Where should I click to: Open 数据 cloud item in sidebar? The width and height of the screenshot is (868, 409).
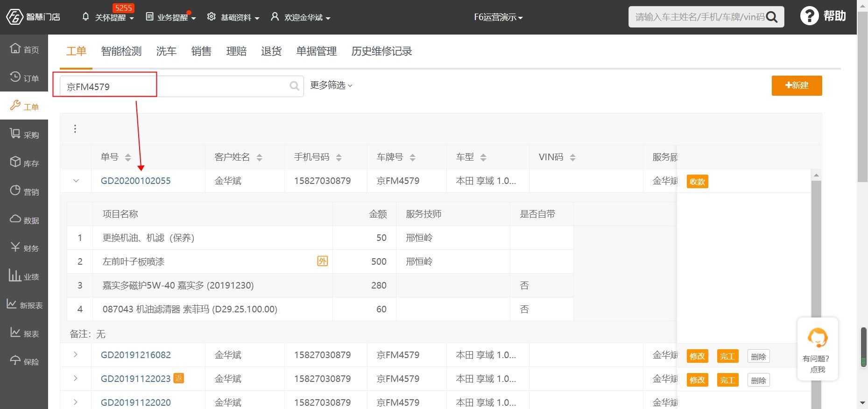[x=24, y=219]
